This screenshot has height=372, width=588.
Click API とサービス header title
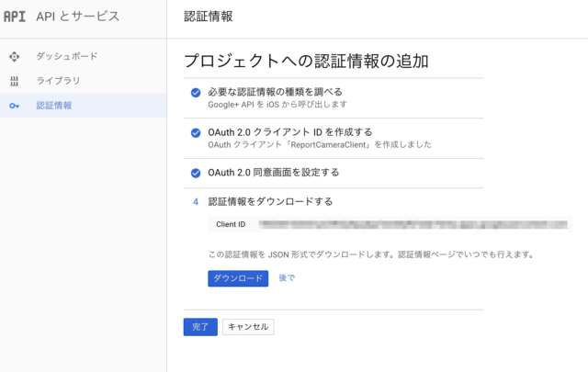click(x=78, y=17)
